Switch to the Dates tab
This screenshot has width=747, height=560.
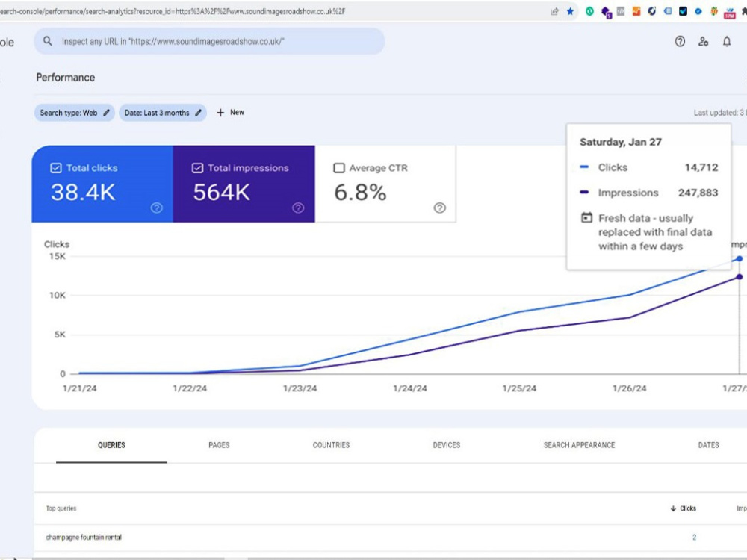point(708,445)
